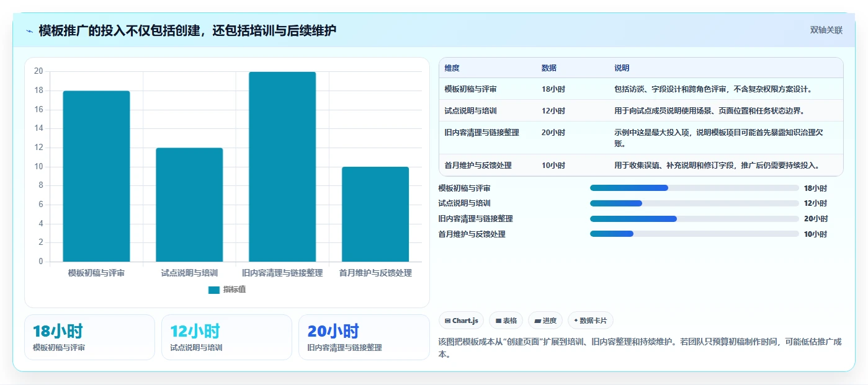Click the 试点说明与培训 x-axis label
868x385 pixels.
click(x=189, y=273)
